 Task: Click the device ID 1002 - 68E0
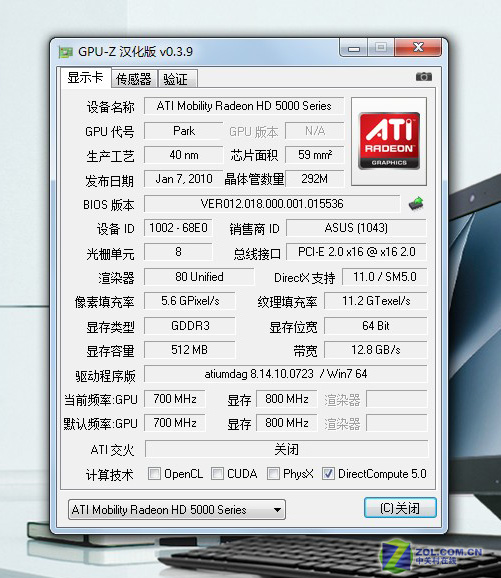coord(178,228)
